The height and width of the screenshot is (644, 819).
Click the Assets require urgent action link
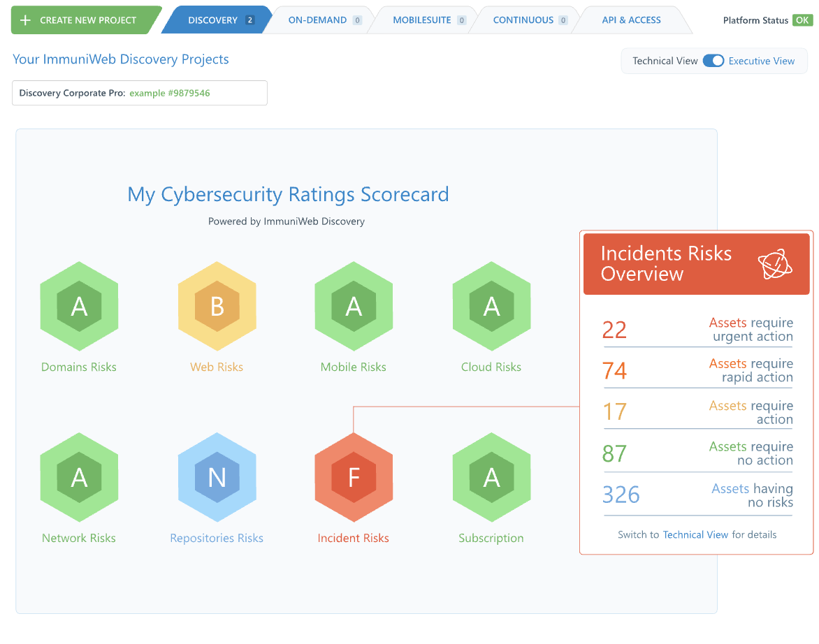point(750,329)
